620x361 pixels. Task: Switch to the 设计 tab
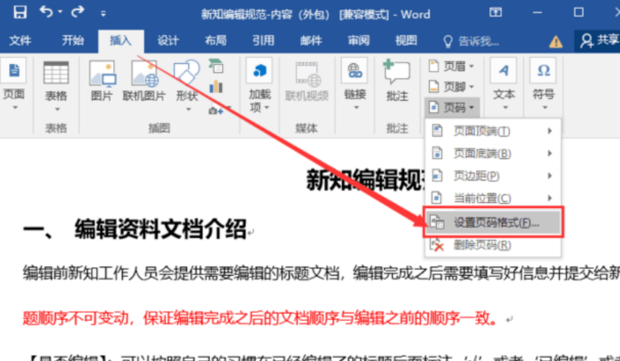[x=168, y=40]
